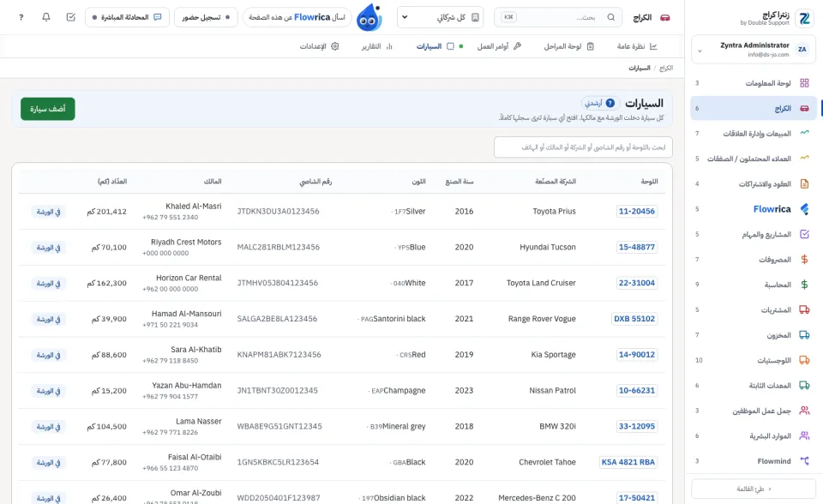This screenshot has width=823, height=504.
Task: Click the المشتريات truck icon
Action: [x=804, y=309]
